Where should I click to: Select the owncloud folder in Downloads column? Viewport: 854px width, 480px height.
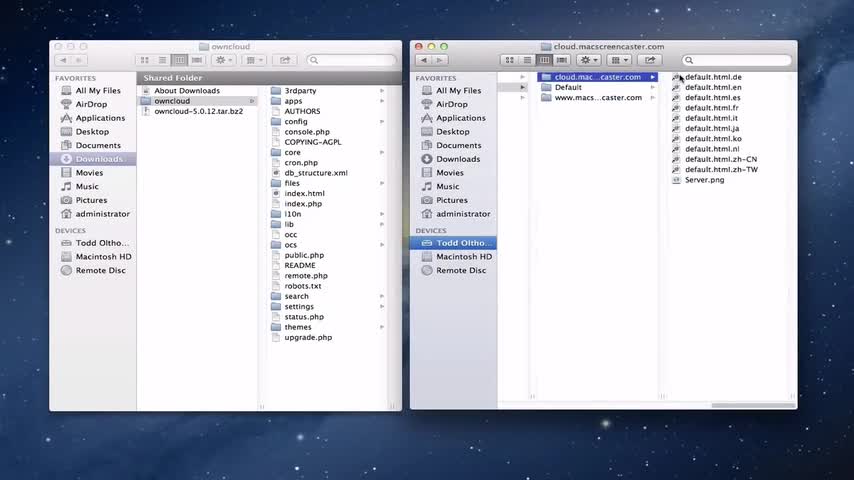[x=198, y=101]
